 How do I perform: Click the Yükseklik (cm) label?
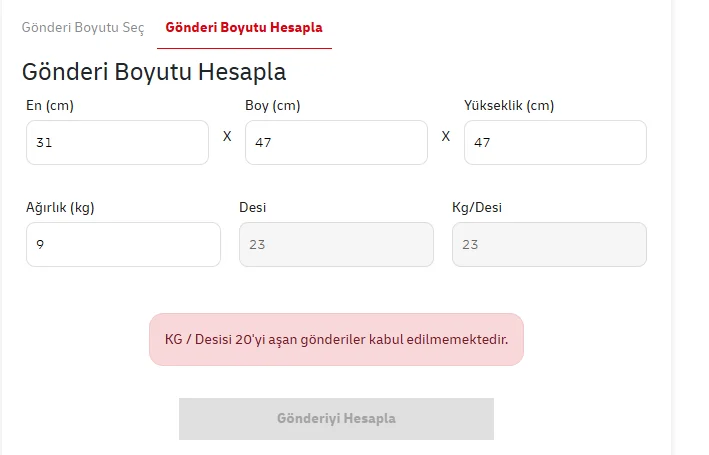509,105
